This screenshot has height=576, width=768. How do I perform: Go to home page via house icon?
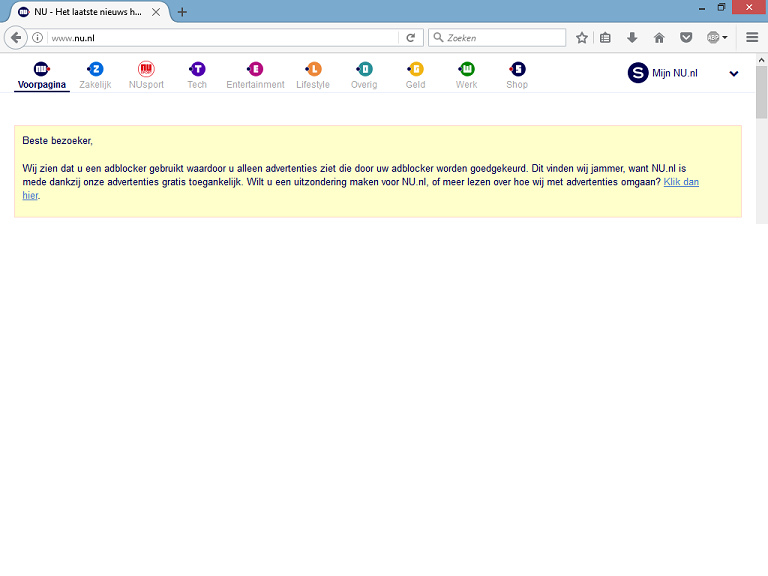tap(659, 38)
